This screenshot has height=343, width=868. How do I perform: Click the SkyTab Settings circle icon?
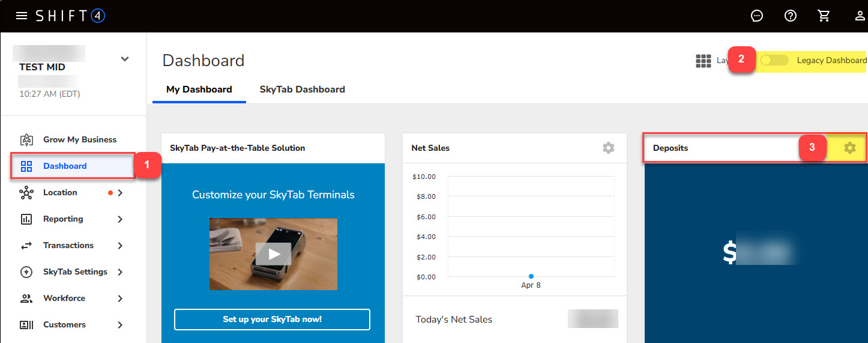coord(26,272)
